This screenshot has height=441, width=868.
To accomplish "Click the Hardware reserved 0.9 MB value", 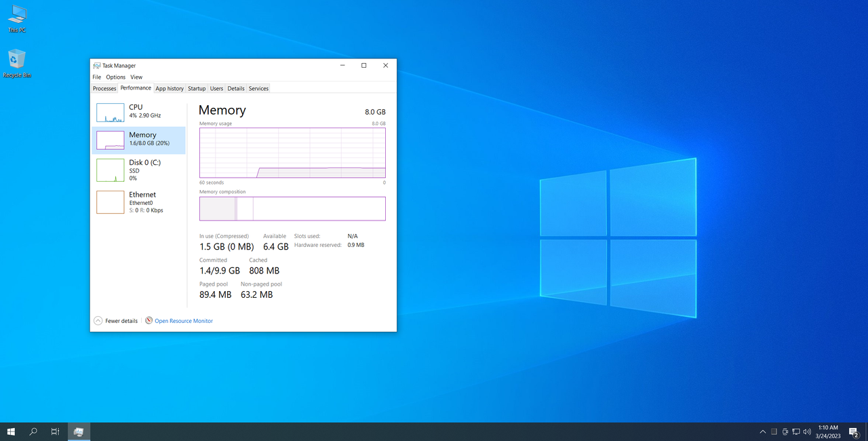I will 356,245.
